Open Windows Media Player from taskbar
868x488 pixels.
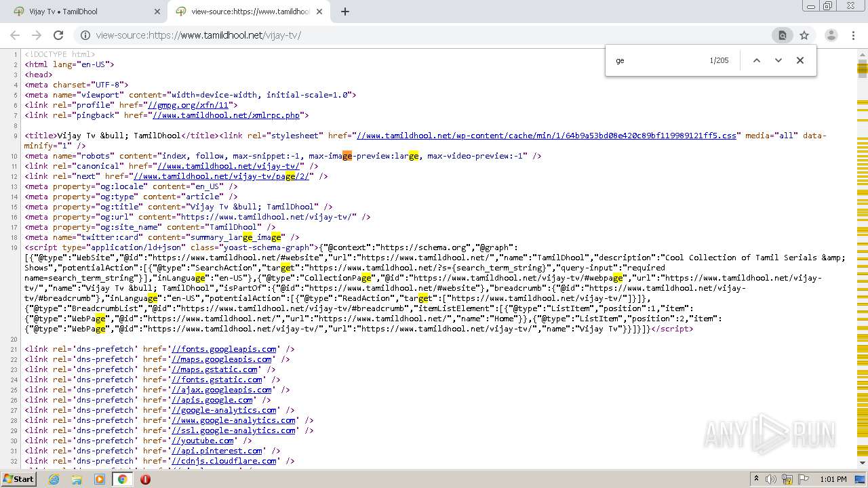100,479
